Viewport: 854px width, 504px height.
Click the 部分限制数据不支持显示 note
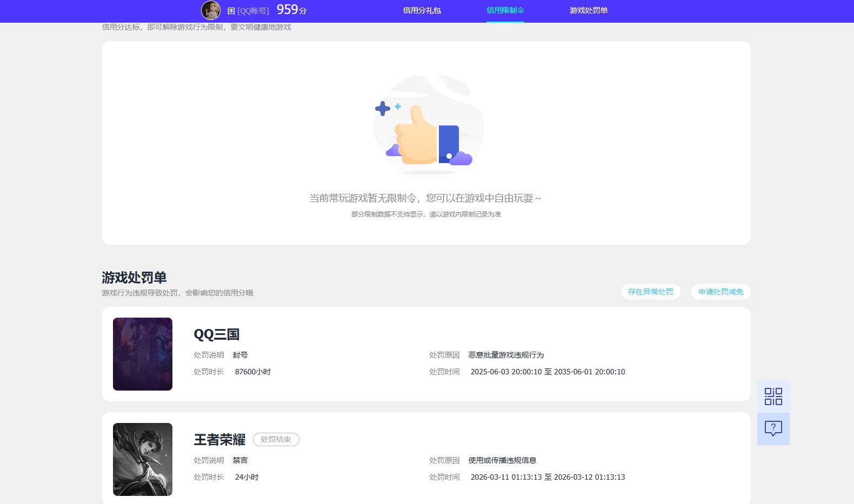click(426, 214)
